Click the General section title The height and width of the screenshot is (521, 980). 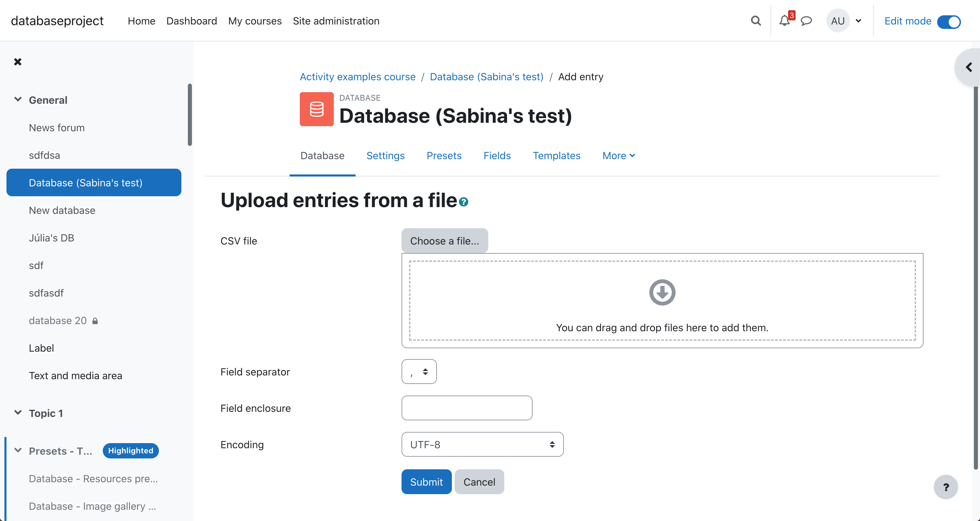tap(48, 100)
